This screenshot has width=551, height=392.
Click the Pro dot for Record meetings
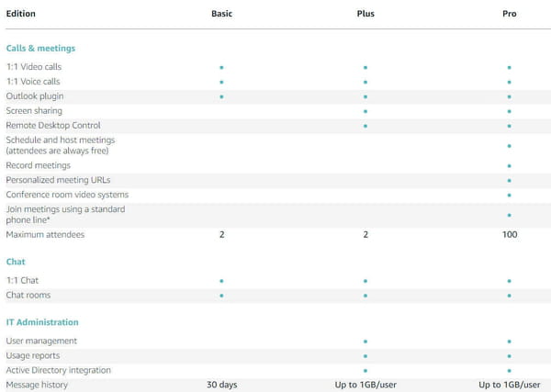tap(509, 166)
